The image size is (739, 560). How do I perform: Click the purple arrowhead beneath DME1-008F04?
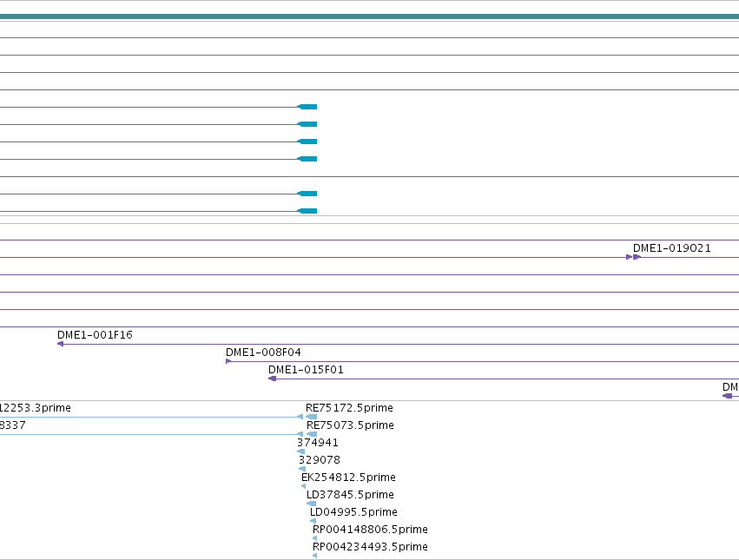point(228,361)
